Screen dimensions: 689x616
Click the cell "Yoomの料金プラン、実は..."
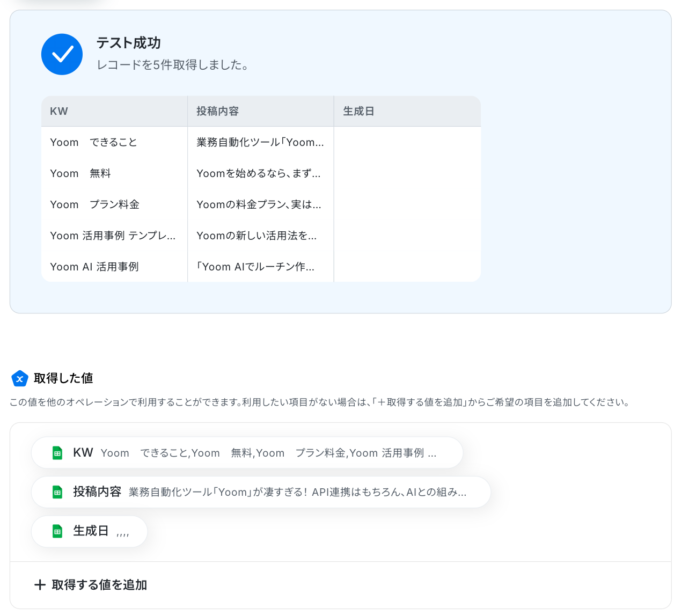coord(261,204)
